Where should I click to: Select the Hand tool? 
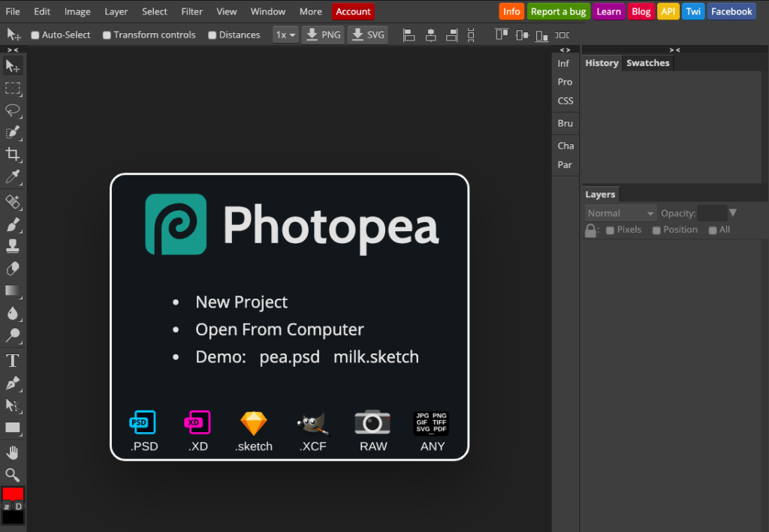point(13,452)
